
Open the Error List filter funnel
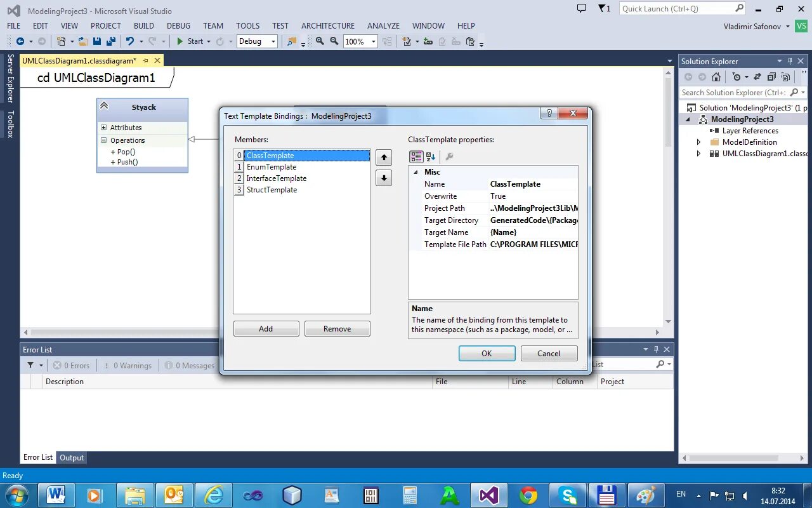pos(30,365)
